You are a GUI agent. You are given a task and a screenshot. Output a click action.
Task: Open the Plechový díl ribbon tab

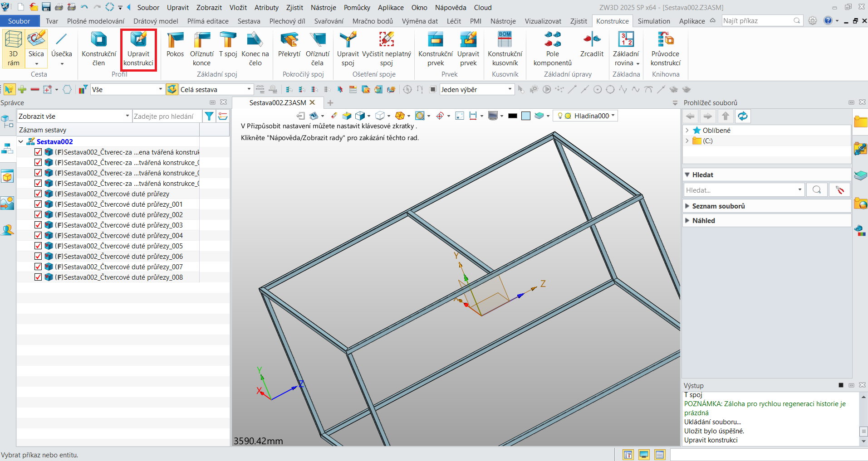pos(287,21)
